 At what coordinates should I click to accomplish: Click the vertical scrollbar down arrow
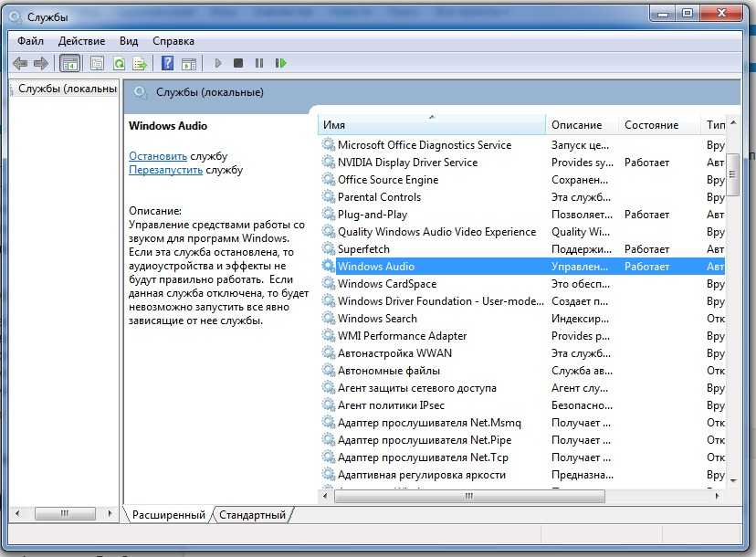pyautogui.click(x=732, y=478)
